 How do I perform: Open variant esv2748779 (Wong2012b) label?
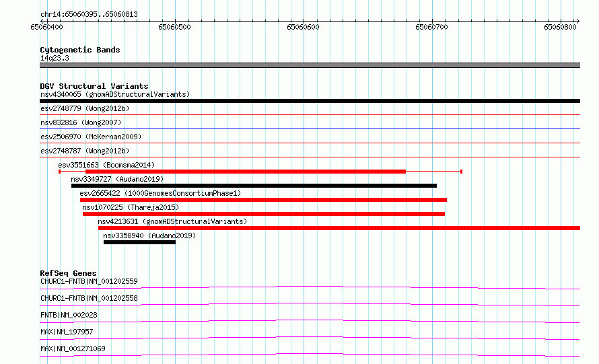pos(85,108)
